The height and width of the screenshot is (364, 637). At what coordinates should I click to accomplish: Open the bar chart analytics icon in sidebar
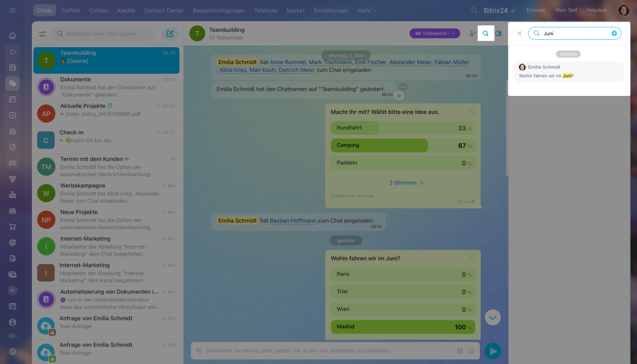[12, 195]
